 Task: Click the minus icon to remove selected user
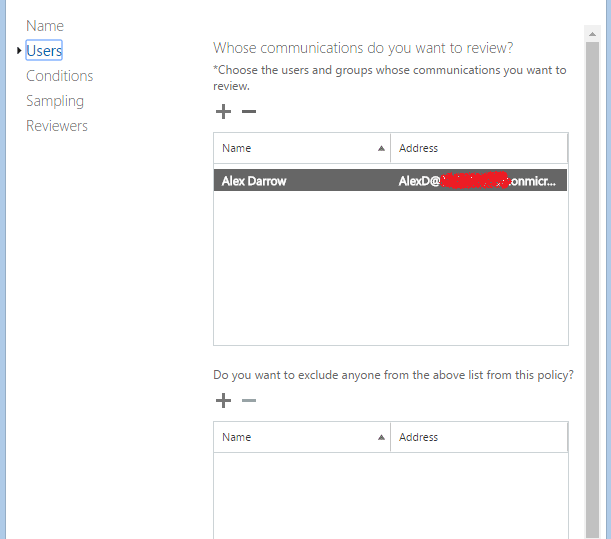click(249, 111)
